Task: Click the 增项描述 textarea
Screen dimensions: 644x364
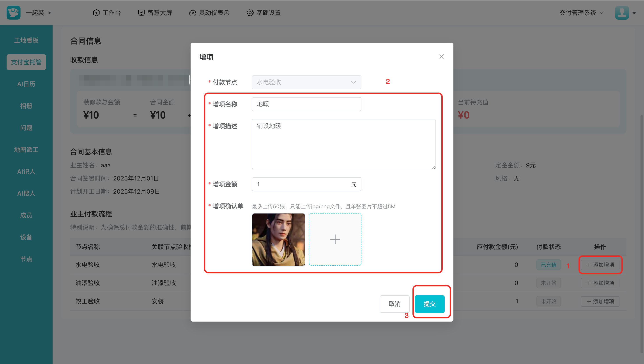Action: tap(343, 144)
